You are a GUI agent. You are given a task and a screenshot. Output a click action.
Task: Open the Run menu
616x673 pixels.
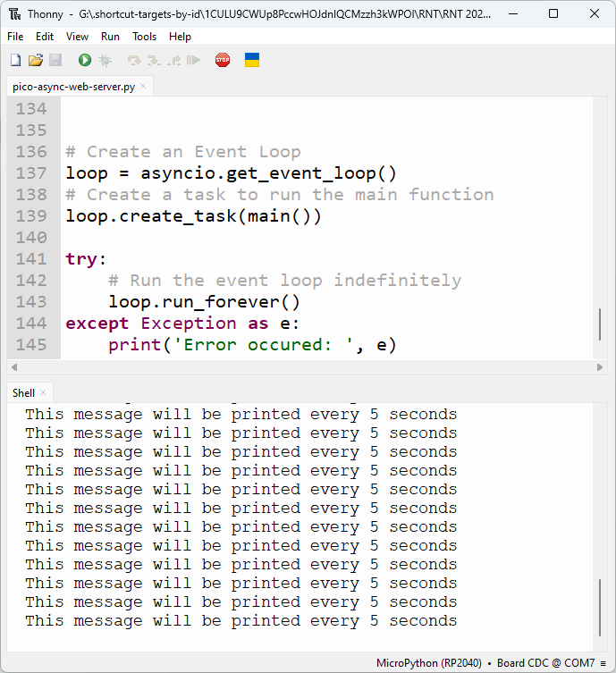pyautogui.click(x=110, y=37)
